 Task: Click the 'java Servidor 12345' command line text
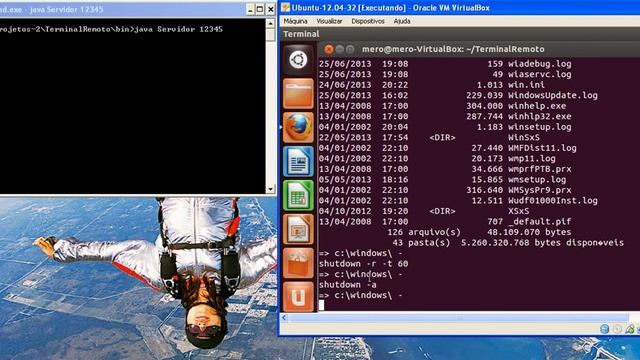point(178,29)
